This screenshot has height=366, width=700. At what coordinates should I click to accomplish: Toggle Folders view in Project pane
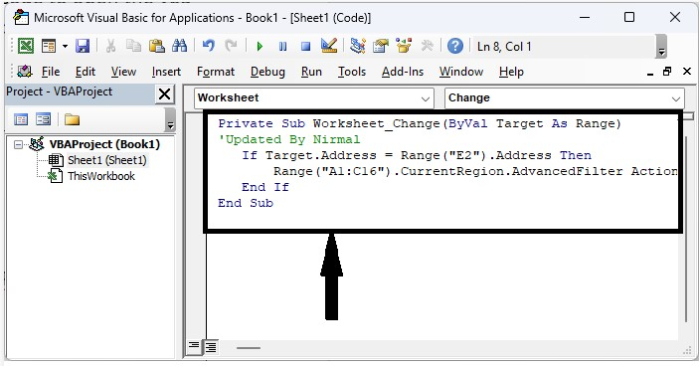(71, 120)
